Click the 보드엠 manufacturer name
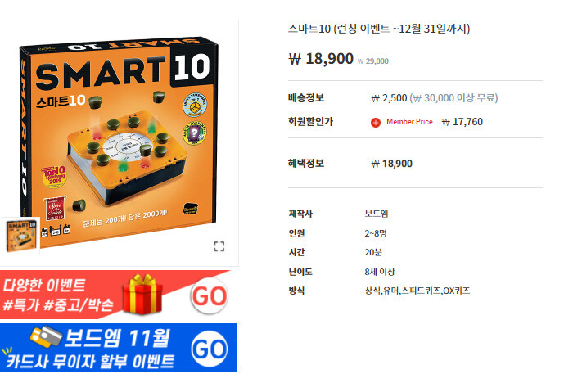The width and height of the screenshot is (573, 392). pyautogui.click(x=377, y=214)
